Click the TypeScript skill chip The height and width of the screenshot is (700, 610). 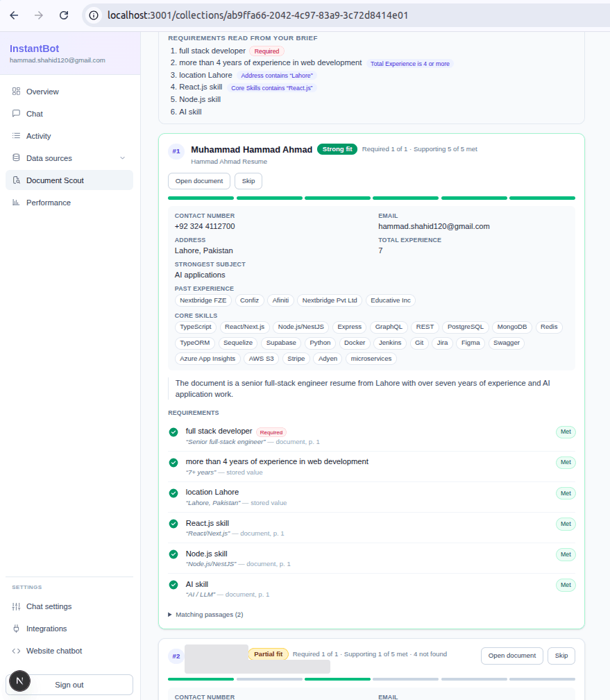coord(196,327)
